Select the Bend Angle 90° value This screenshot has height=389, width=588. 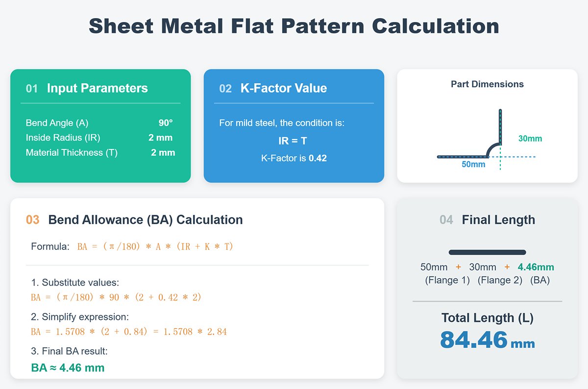pyautogui.click(x=166, y=123)
